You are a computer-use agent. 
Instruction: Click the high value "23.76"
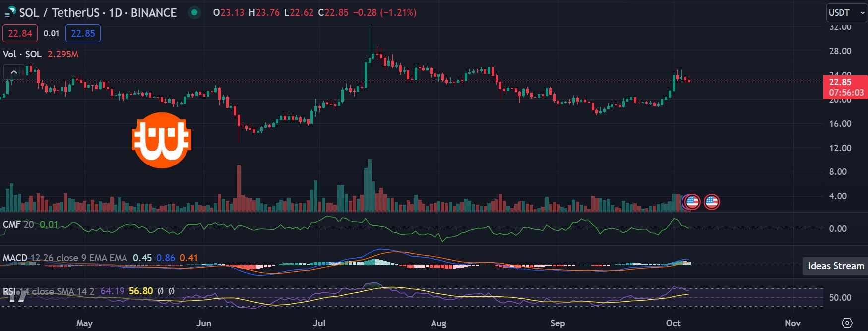point(268,13)
